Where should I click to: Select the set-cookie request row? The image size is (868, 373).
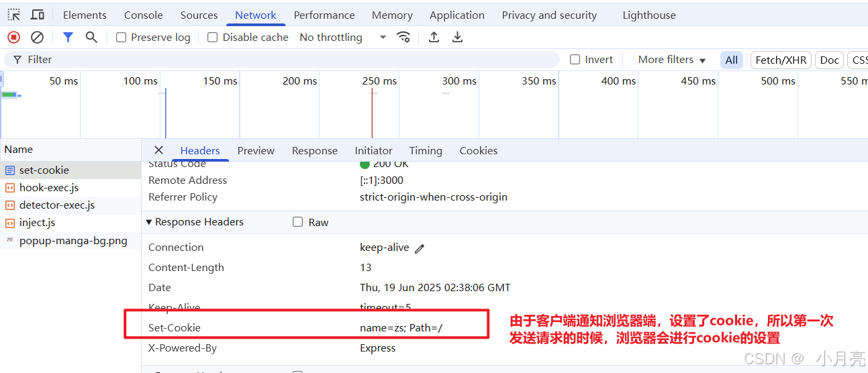coord(70,170)
